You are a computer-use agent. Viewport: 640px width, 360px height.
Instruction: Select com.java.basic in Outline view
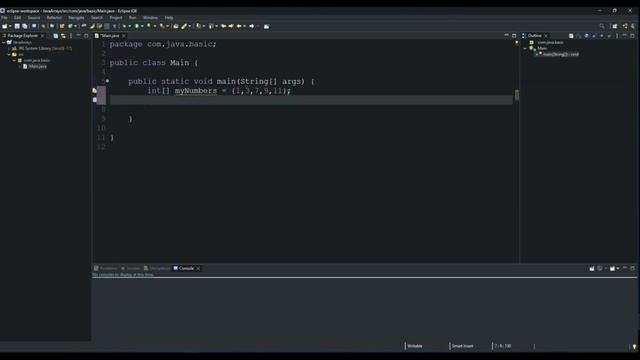point(551,42)
